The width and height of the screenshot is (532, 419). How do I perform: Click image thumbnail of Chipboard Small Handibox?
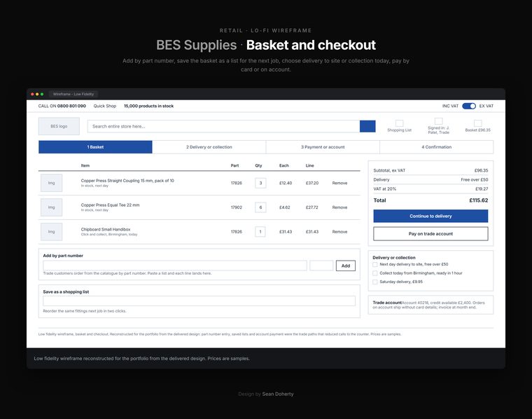coord(52,232)
